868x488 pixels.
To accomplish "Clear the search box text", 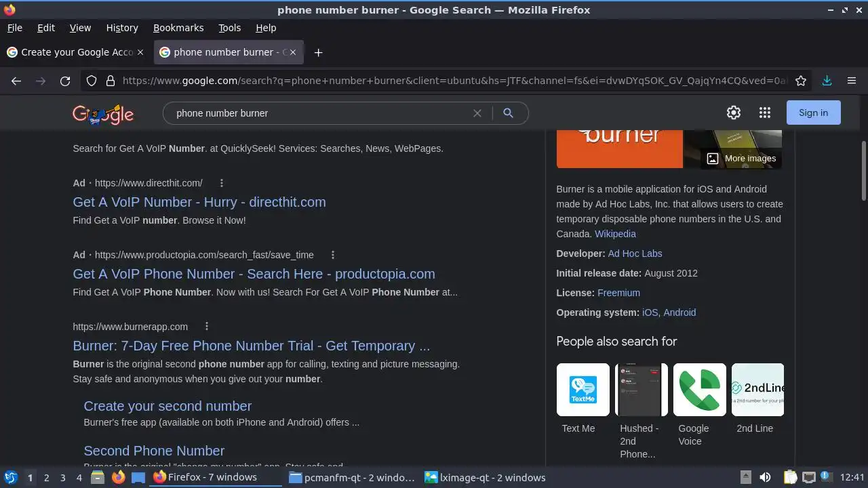I will [x=477, y=113].
